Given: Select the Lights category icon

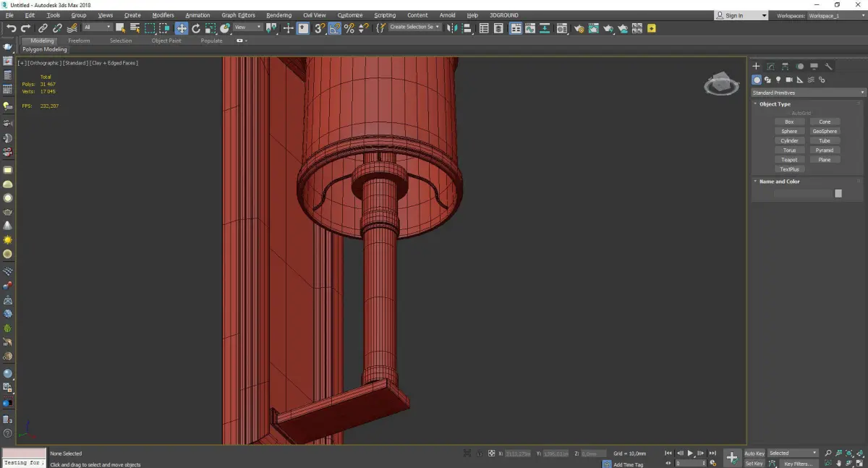Looking at the screenshot, I should coord(778,80).
